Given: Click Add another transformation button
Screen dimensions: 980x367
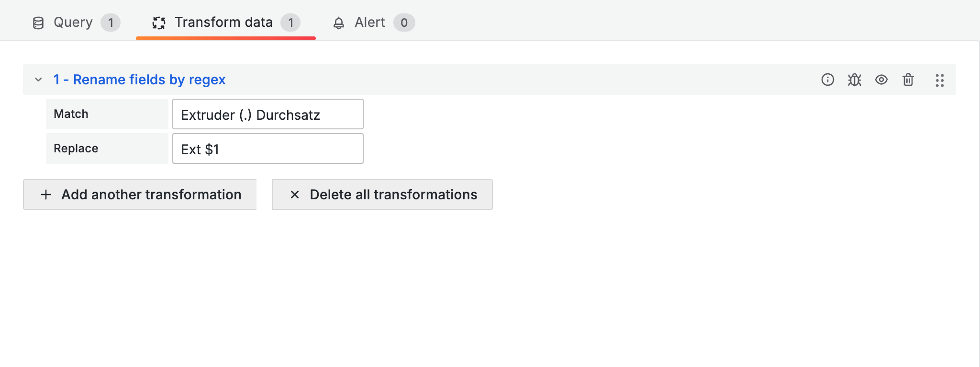Looking at the screenshot, I should coord(140,195).
